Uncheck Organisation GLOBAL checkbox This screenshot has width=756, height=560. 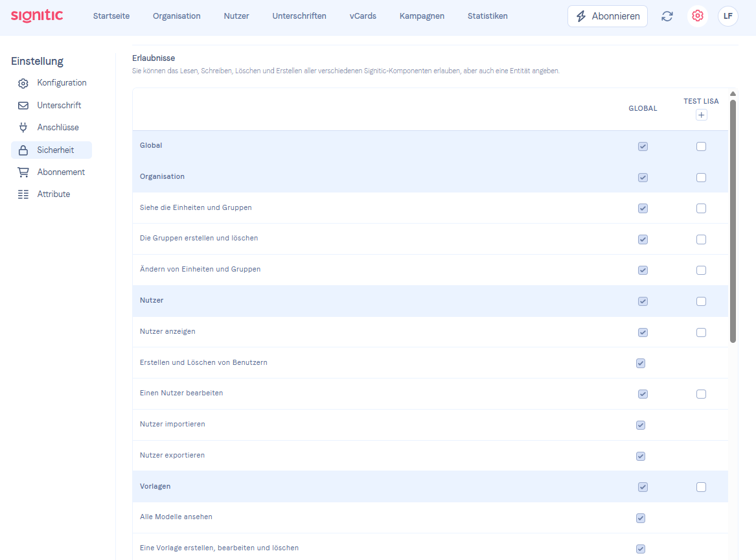coord(643,178)
